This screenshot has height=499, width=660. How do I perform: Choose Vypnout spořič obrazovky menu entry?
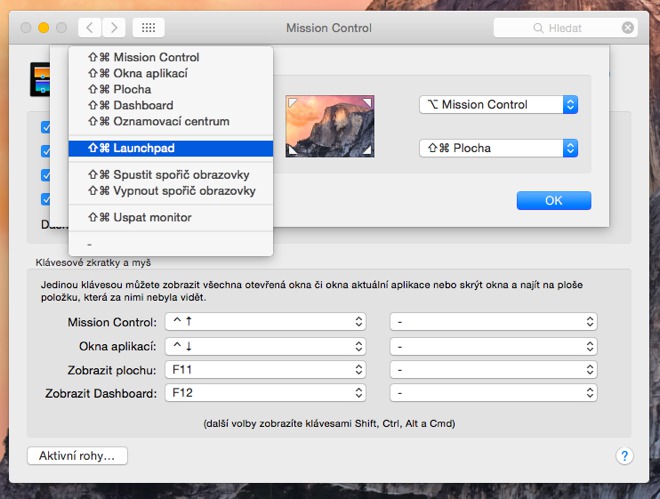(x=170, y=191)
